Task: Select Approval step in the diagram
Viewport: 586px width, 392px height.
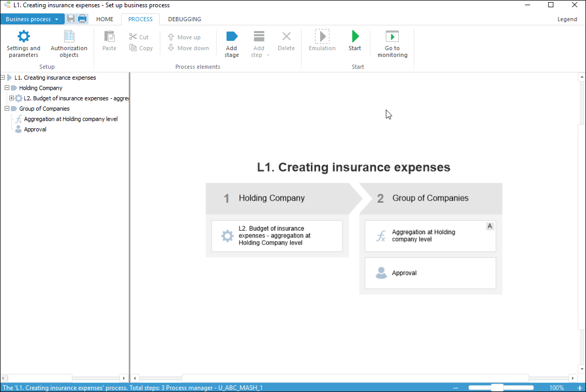Action: pos(430,273)
